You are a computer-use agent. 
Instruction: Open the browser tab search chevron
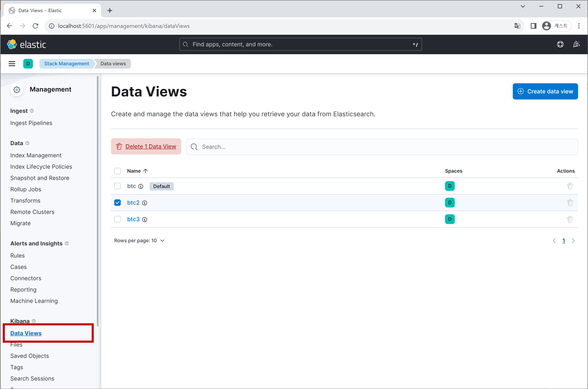click(523, 6)
